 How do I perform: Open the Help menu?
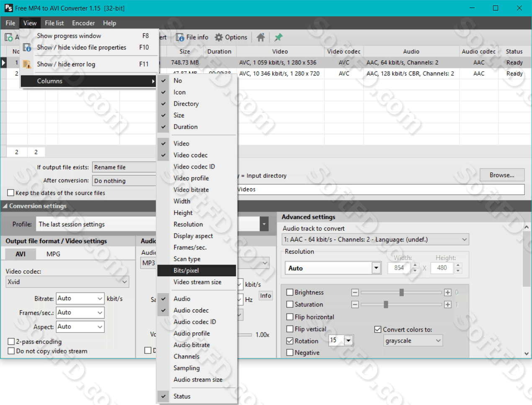[x=110, y=23]
